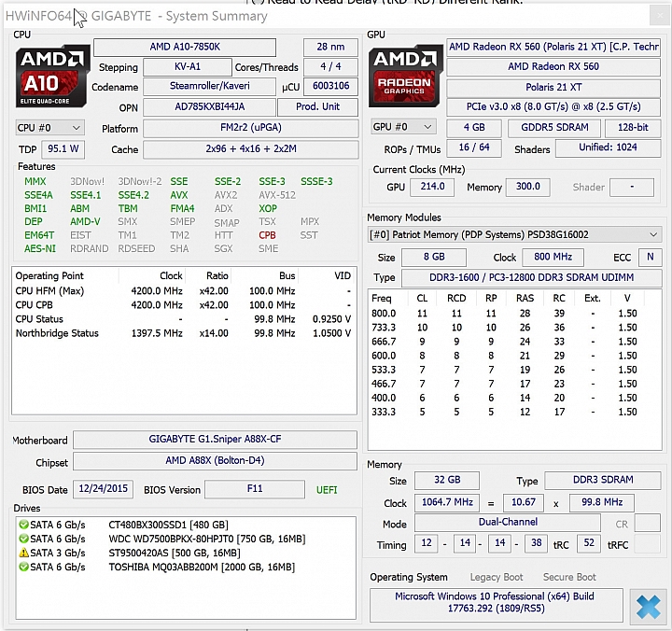Image resolution: width=672 pixels, height=631 pixels.
Task: Click the Microsoft Windows 10 Professional OS field
Action: [x=496, y=605]
